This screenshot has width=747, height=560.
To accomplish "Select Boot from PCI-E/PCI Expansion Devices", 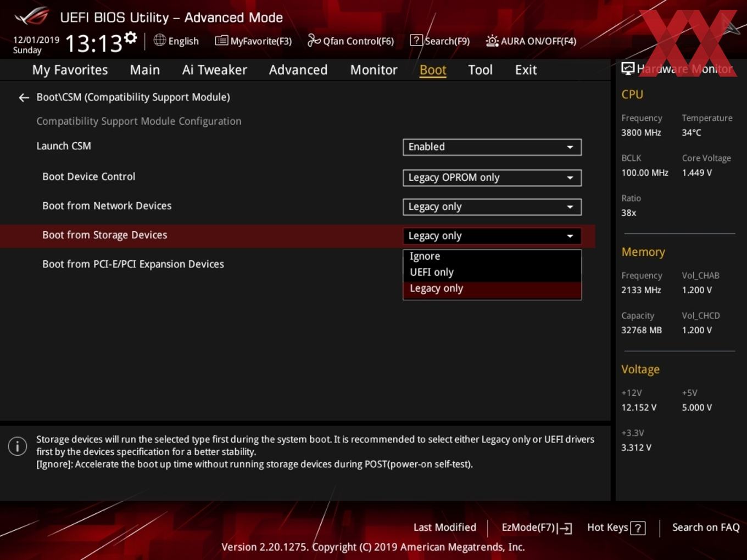I will [133, 264].
